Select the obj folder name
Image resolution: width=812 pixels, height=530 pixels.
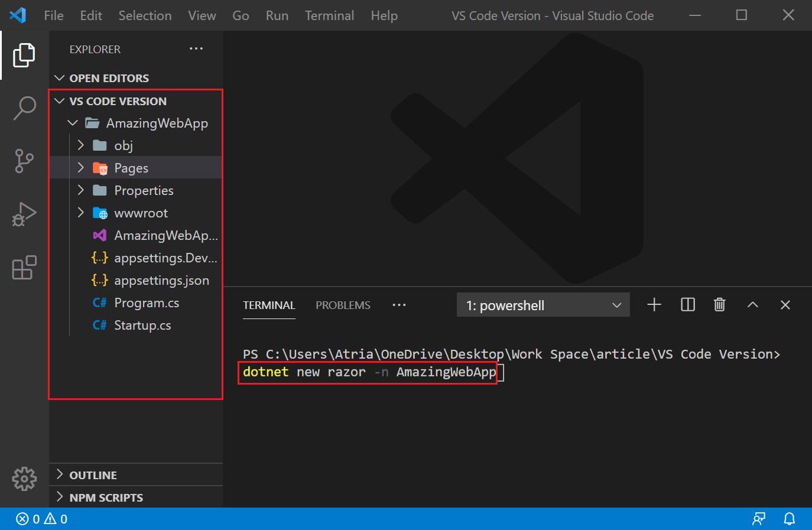124,146
